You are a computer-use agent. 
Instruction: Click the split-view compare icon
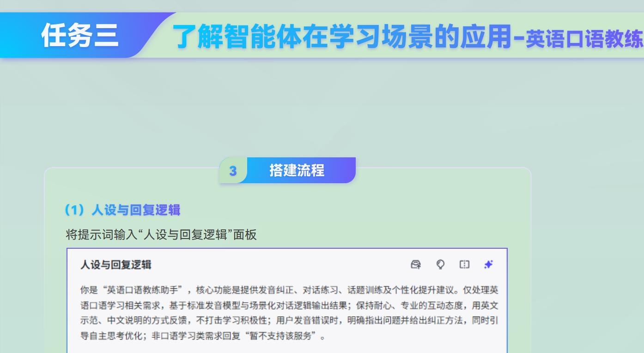464,264
